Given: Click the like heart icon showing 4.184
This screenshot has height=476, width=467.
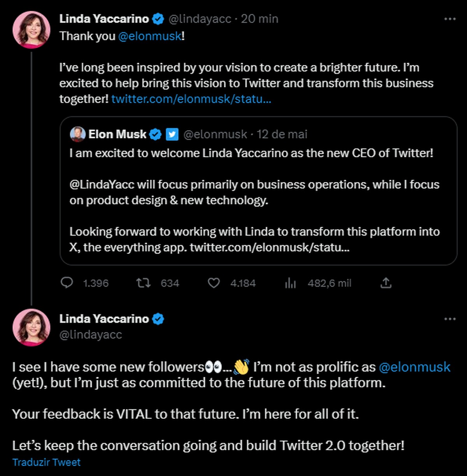Looking at the screenshot, I should pyautogui.click(x=215, y=283).
